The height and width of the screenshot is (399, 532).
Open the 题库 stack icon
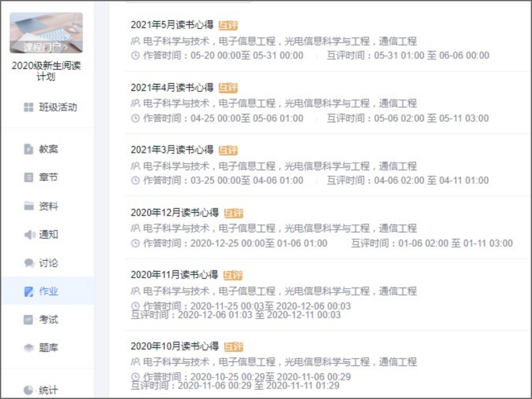click(x=29, y=348)
